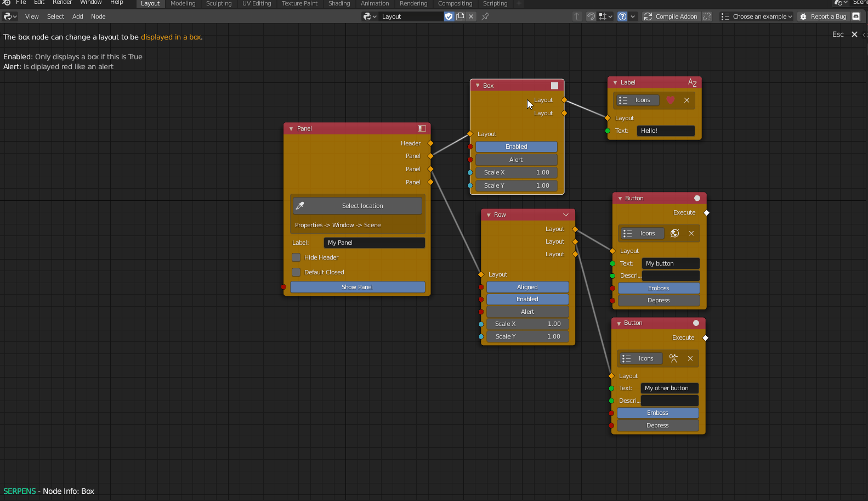Click the globe icon in My button node
868x501 pixels.
pyautogui.click(x=675, y=233)
